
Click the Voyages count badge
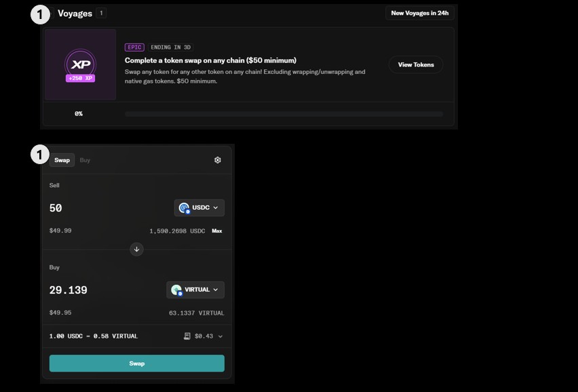101,14
